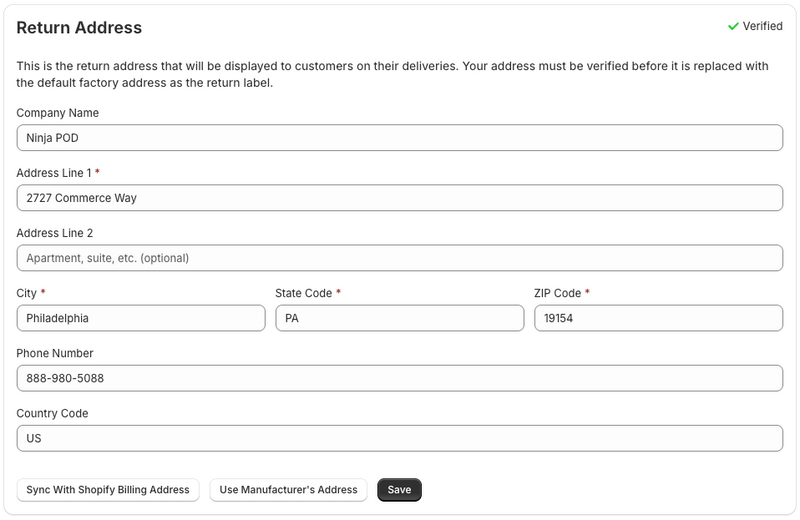The height and width of the screenshot is (520, 800).
Task: Click the ZIP Code field with 19154
Action: pyautogui.click(x=658, y=318)
